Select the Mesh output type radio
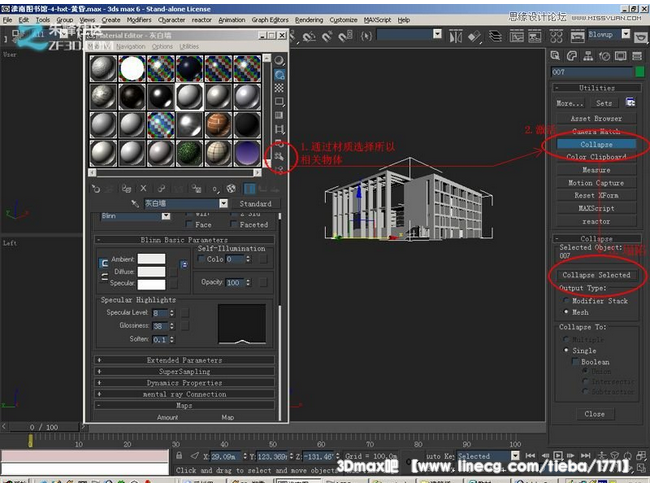The height and width of the screenshot is (483, 658). pos(566,312)
